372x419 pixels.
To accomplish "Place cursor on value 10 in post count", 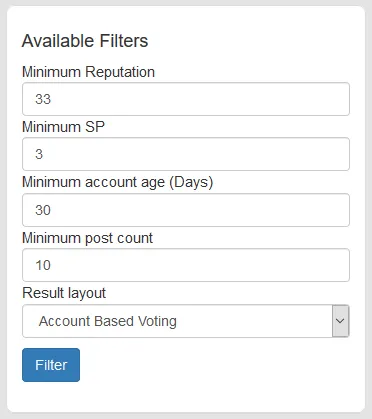I will point(43,265).
